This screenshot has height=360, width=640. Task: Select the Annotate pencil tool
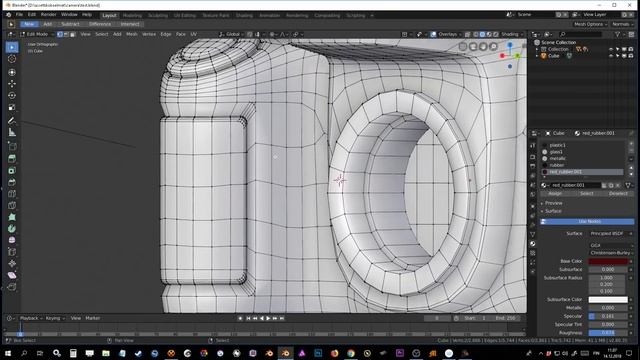[x=12, y=121]
